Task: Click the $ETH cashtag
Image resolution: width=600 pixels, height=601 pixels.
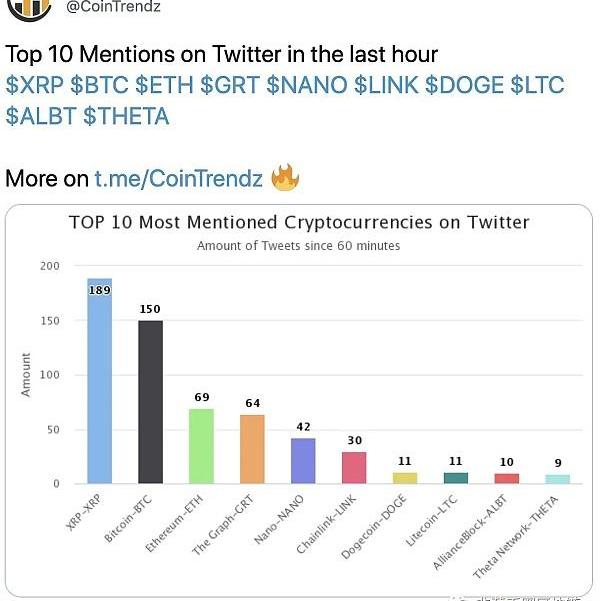Action: 165,86
